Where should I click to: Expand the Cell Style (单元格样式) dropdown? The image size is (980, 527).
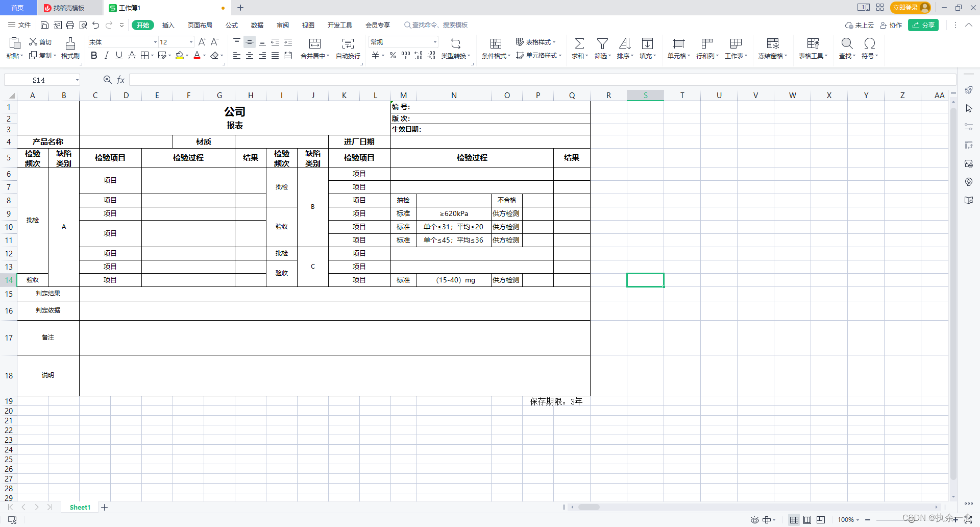click(x=560, y=55)
